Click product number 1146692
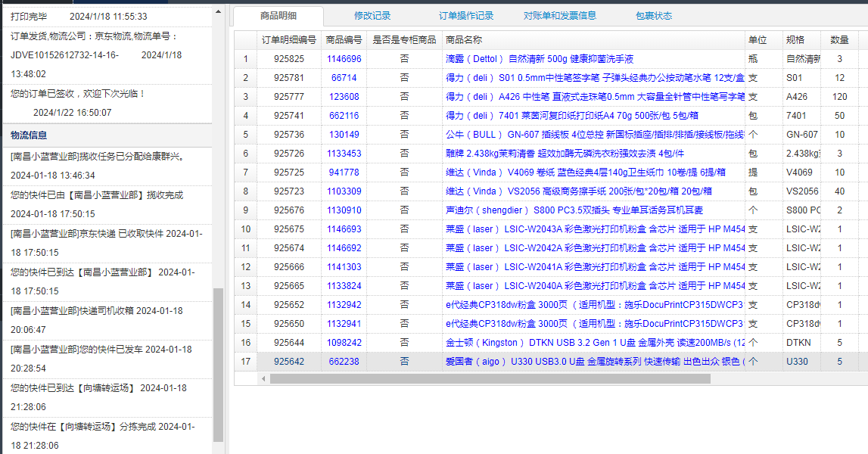Viewport: 868px width, 454px height. (344, 248)
